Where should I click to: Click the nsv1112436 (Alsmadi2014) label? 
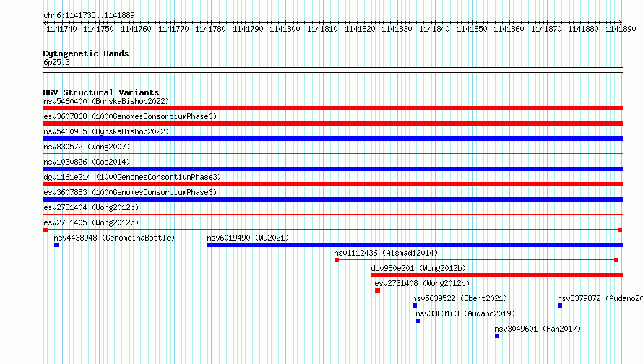point(386,253)
